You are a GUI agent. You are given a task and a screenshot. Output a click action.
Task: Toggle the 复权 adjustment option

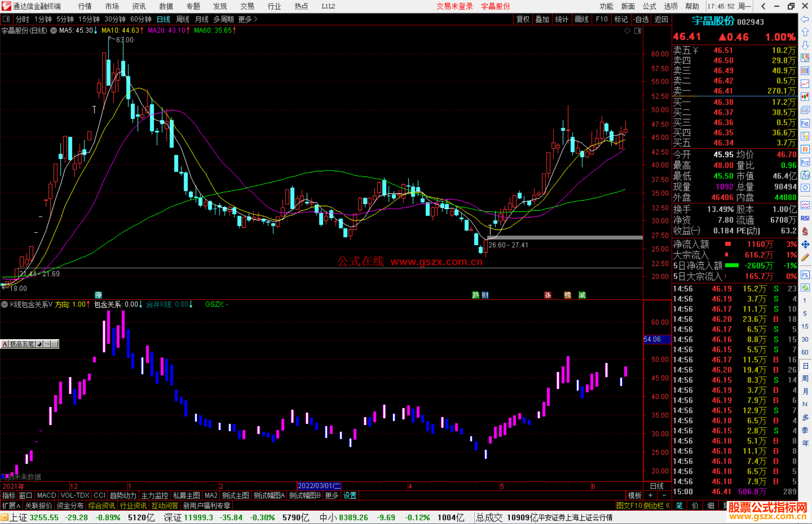[523, 19]
